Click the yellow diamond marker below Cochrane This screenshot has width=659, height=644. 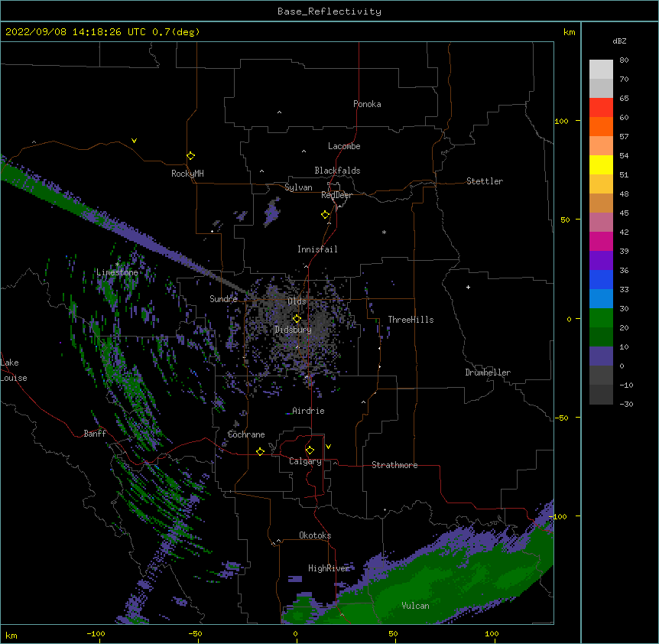[x=260, y=451]
